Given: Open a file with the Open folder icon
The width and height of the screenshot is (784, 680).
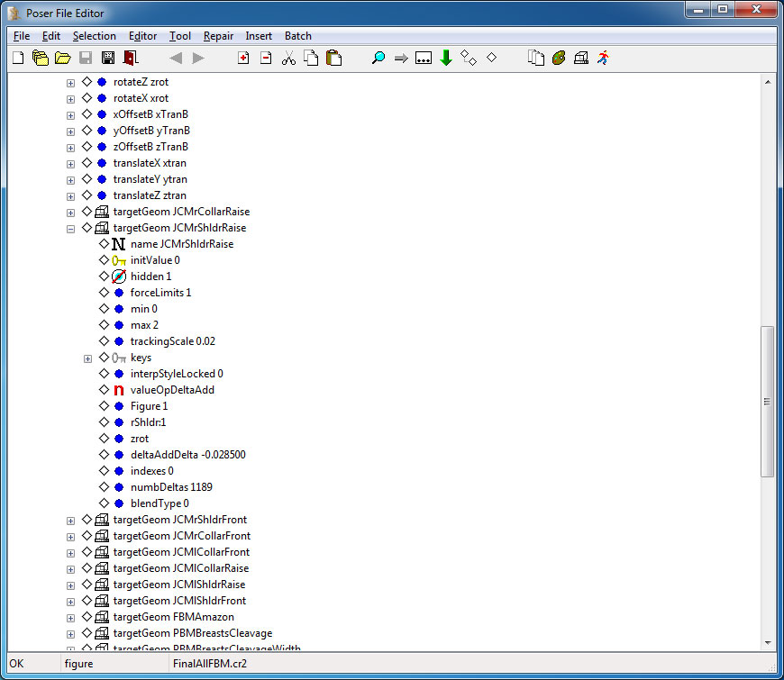Looking at the screenshot, I should click(x=62, y=57).
